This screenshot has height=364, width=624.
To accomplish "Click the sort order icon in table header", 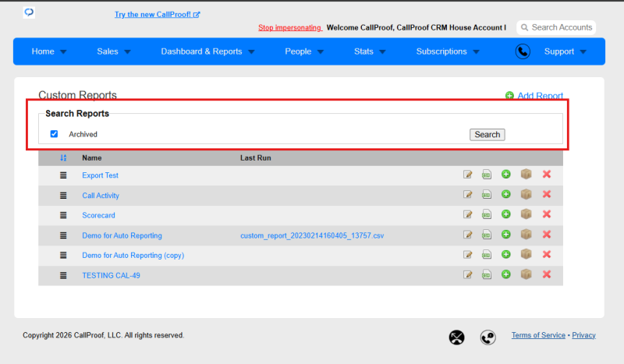I will tap(63, 158).
